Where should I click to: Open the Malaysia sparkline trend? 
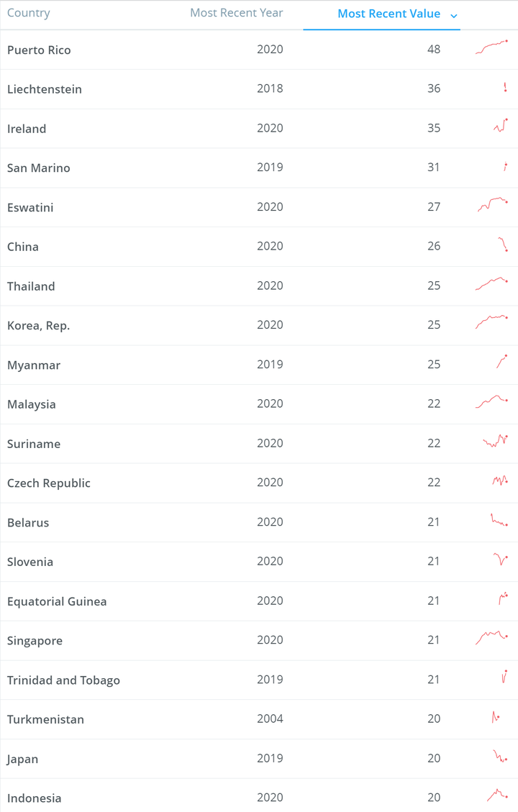tap(492, 401)
